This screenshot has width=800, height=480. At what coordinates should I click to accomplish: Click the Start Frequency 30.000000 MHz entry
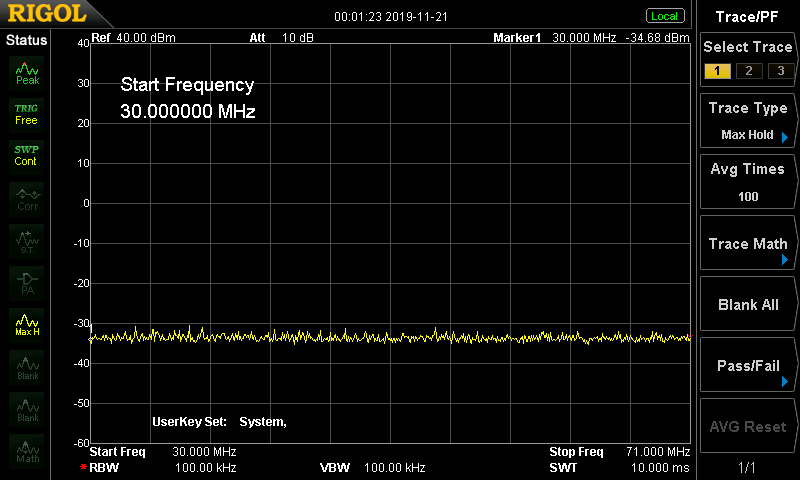(x=188, y=99)
